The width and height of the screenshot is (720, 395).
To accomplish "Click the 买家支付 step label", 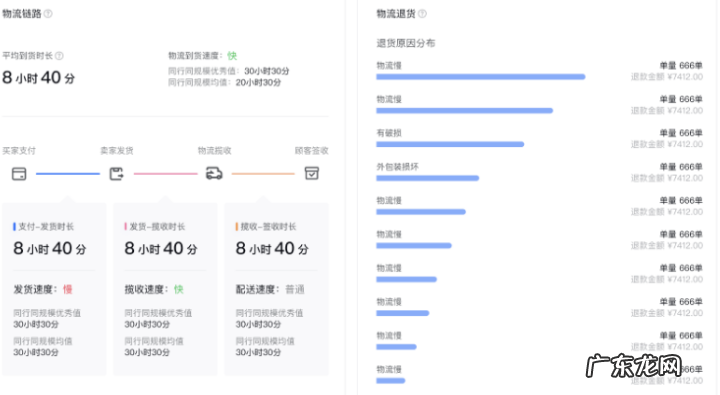I will [x=19, y=151].
